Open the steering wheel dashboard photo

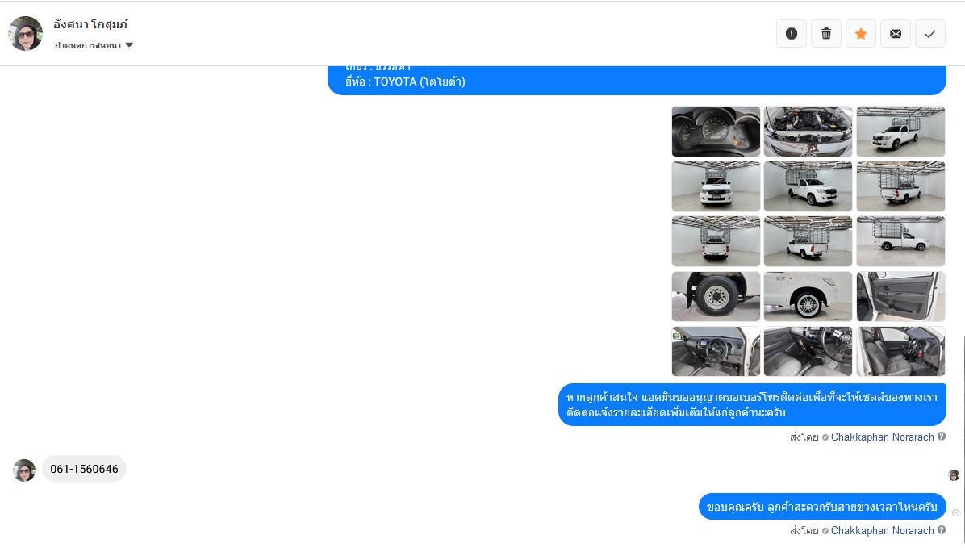[x=716, y=351]
